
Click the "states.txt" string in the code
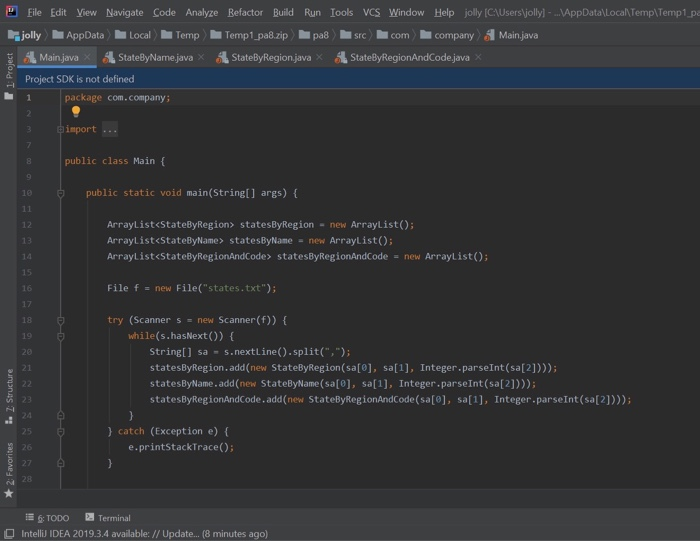[x=234, y=288]
